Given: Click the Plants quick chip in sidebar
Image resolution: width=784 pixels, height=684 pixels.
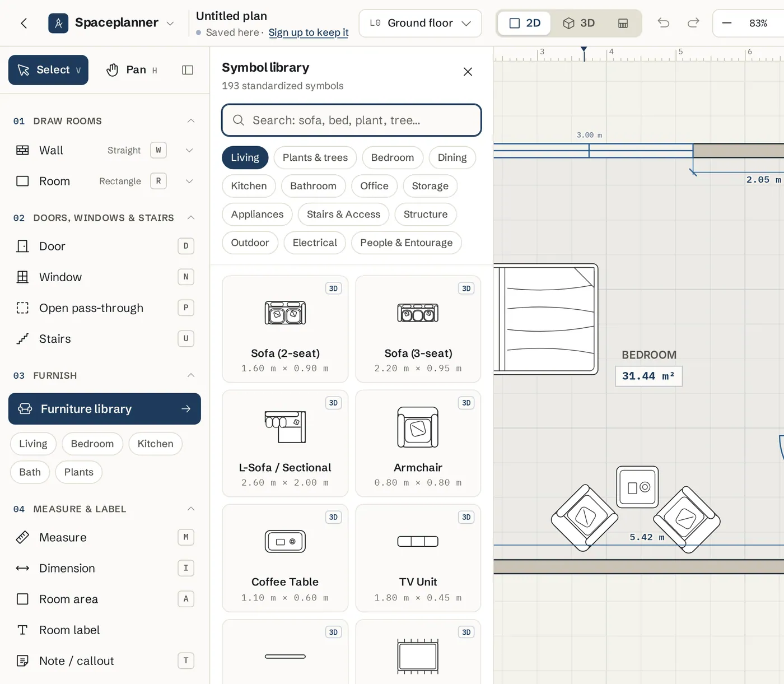Looking at the screenshot, I should pyautogui.click(x=78, y=472).
